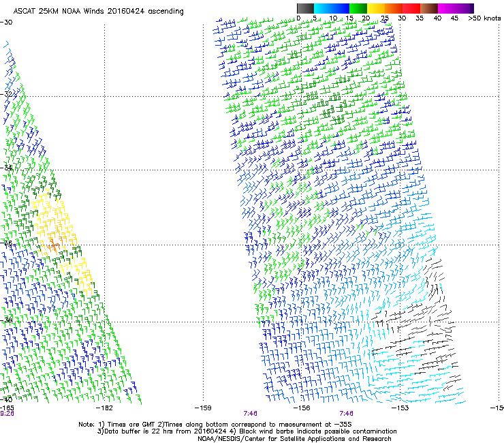Click the brown 35-40 knots legend swatch
The image size is (504, 443).
[429, 8]
